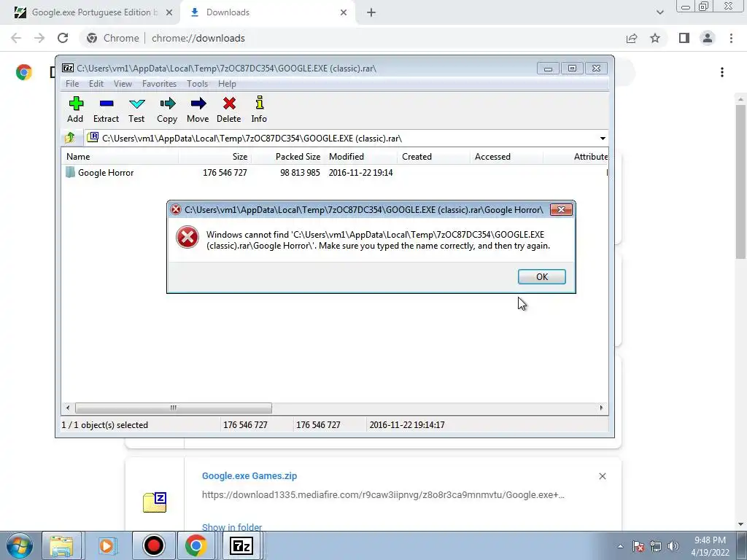Open the Tools menu
Image resolution: width=747 pixels, height=560 pixels.
pyautogui.click(x=197, y=84)
